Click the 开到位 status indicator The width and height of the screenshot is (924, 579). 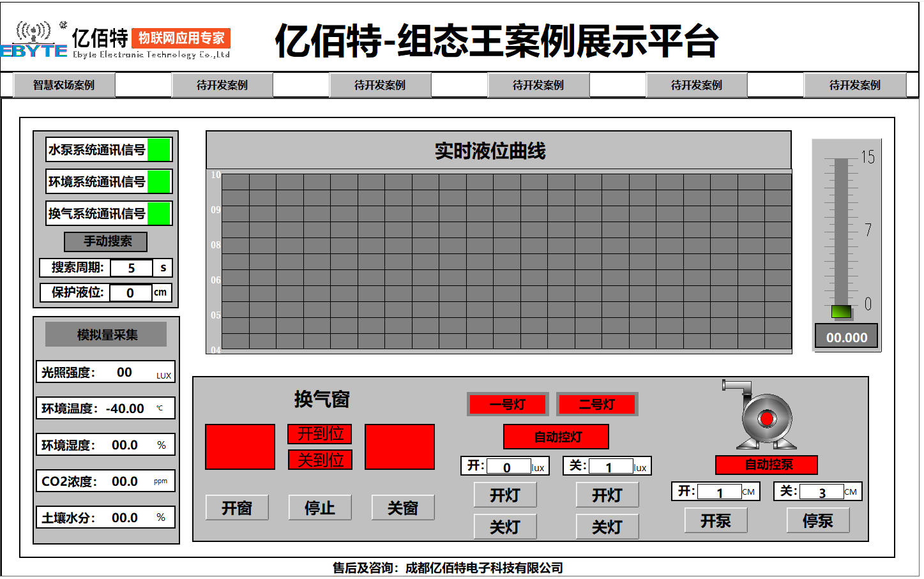pos(320,434)
